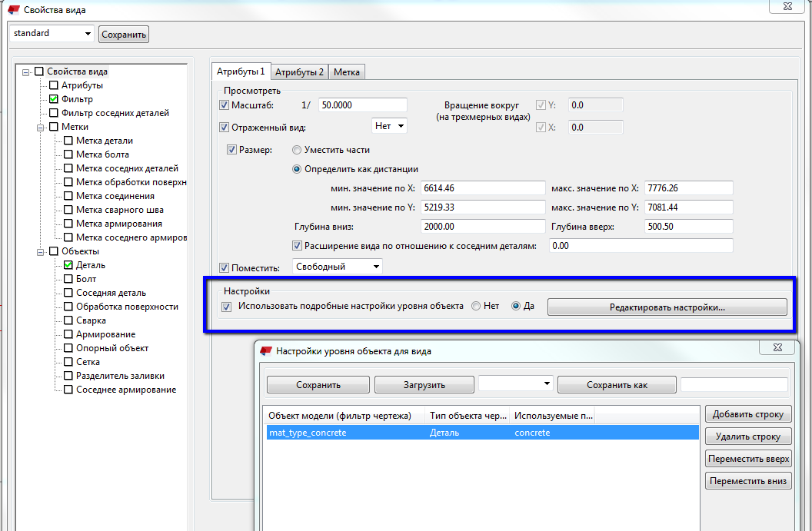Select the Уместить части radio button

pyautogui.click(x=297, y=150)
